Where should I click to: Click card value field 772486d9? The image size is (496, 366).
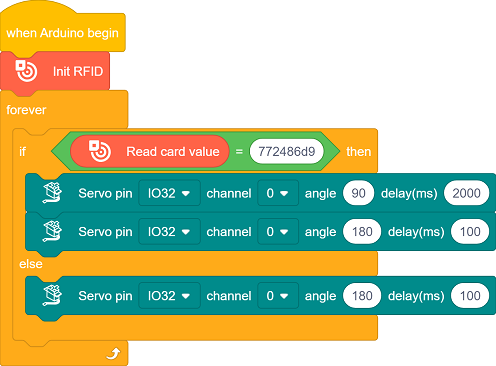[287, 152]
